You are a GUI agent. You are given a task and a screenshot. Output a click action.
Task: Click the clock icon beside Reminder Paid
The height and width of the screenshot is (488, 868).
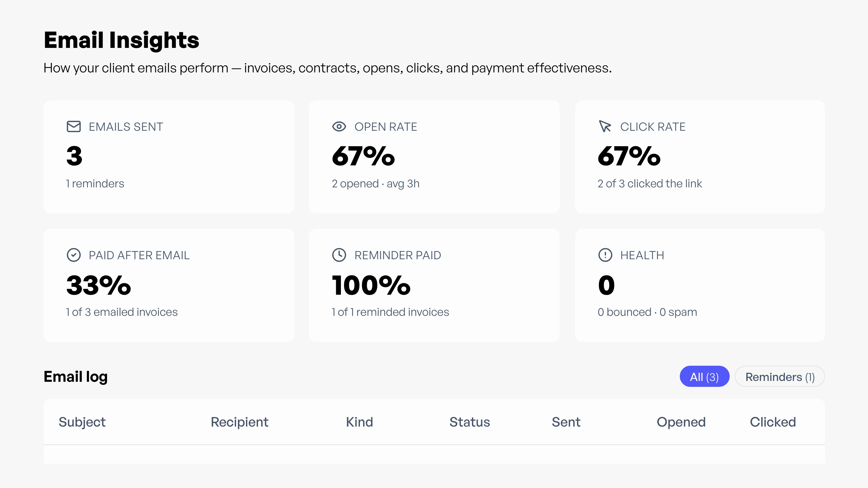[339, 255]
